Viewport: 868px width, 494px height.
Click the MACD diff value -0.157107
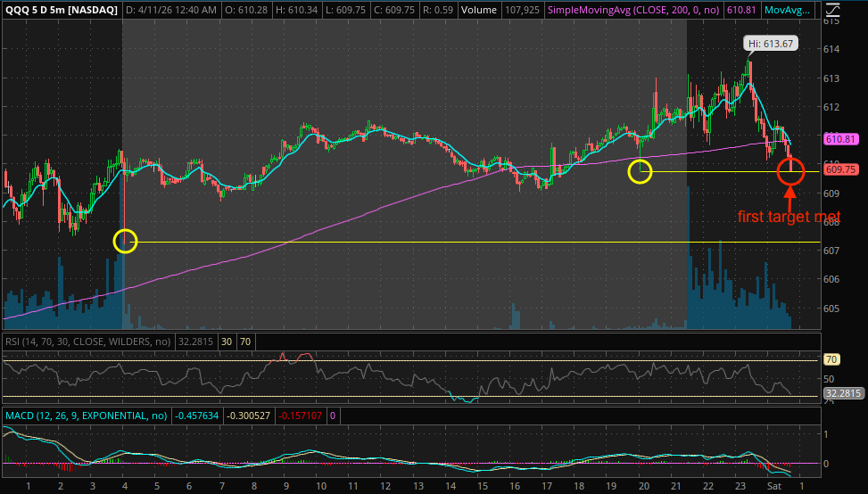pos(300,416)
